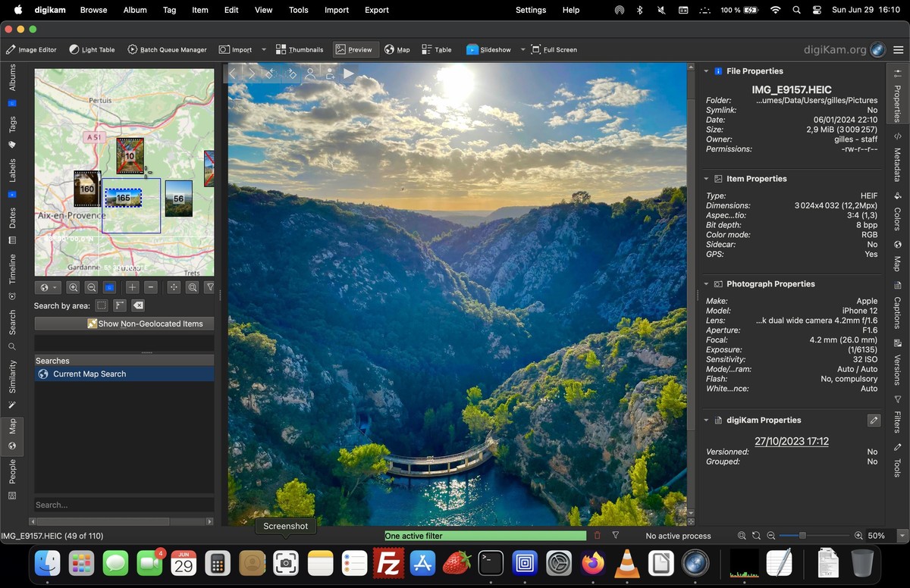Open the Tools menu
Viewport: 910px width, 588px height.
(x=298, y=10)
